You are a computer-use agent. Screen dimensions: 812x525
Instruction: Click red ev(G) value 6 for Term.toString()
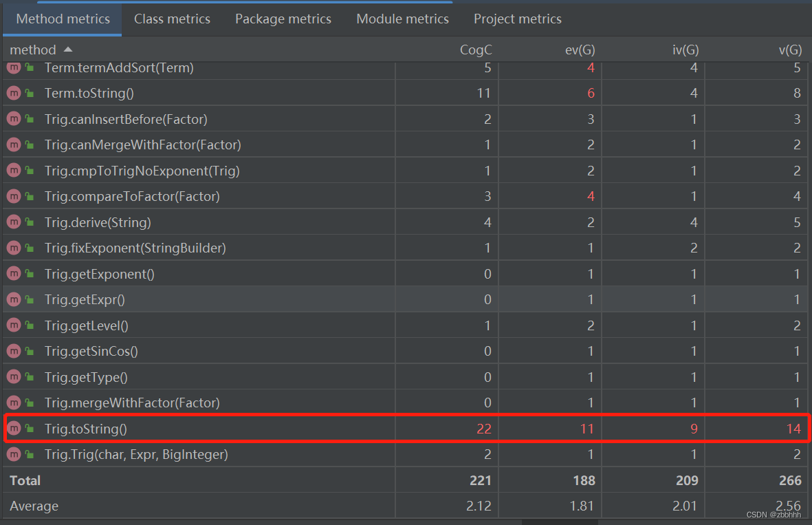point(591,94)
